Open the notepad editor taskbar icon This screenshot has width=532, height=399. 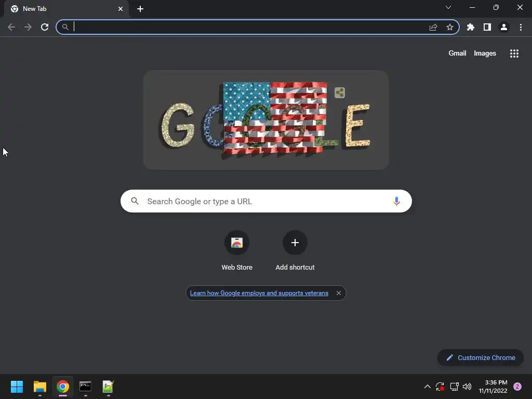pos(108,387)
